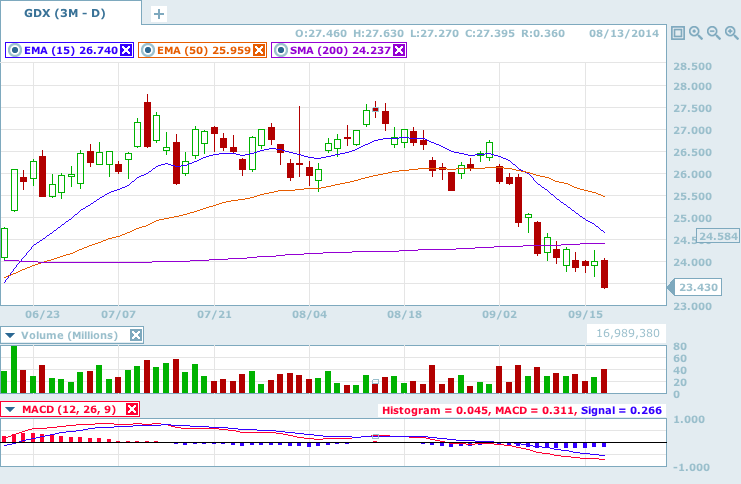Click the -1.000 MACD axis label
This screenshot has width=741, height=484.
pyautogui.click(x=691, y=467)
